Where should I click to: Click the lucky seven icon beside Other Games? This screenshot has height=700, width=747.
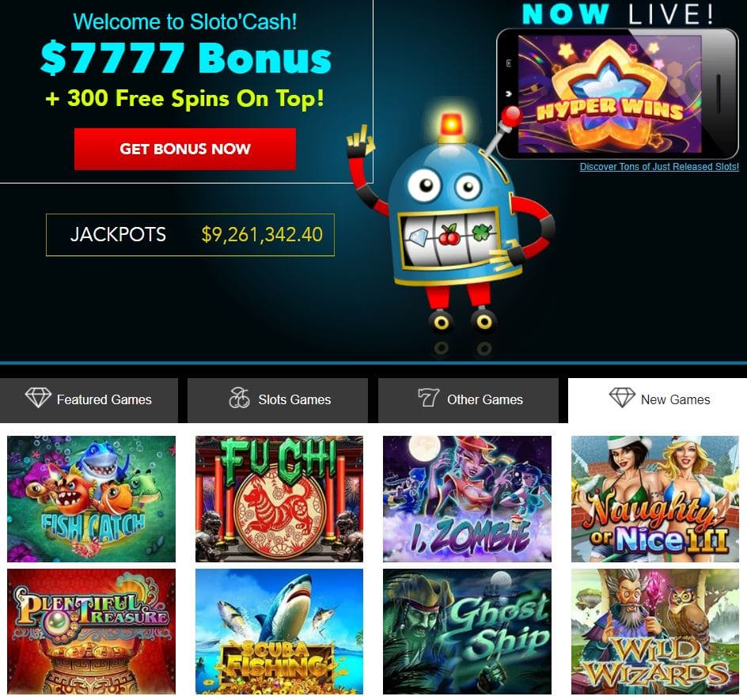tap(428, 397)
